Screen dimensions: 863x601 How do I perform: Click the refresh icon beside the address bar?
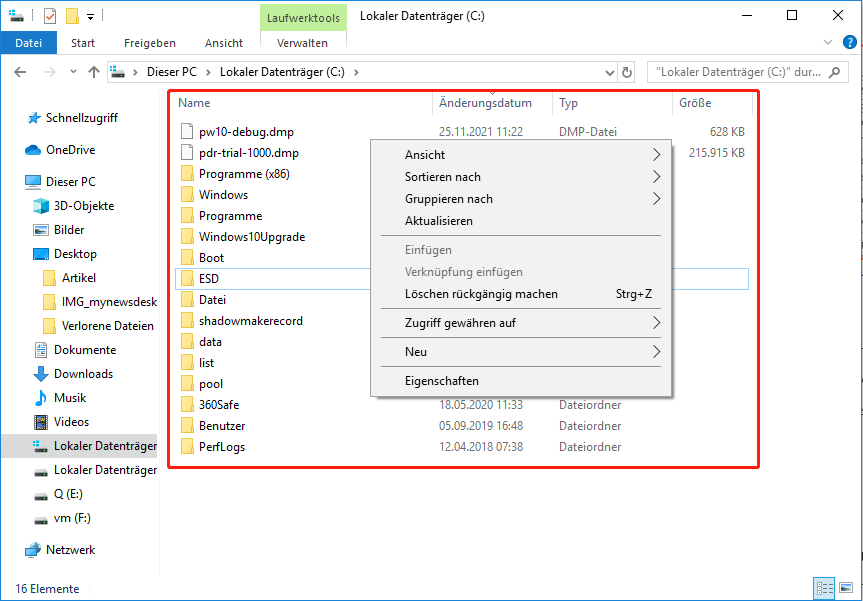coord(627,72)
